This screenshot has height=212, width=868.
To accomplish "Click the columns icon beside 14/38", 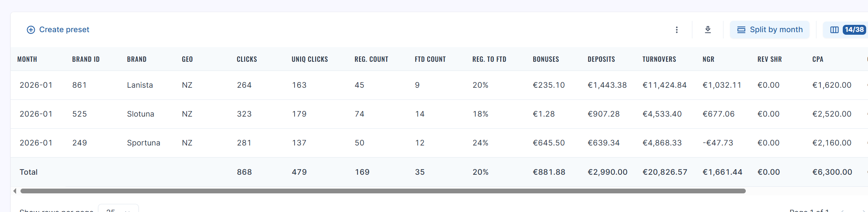I will coord(834,30).
